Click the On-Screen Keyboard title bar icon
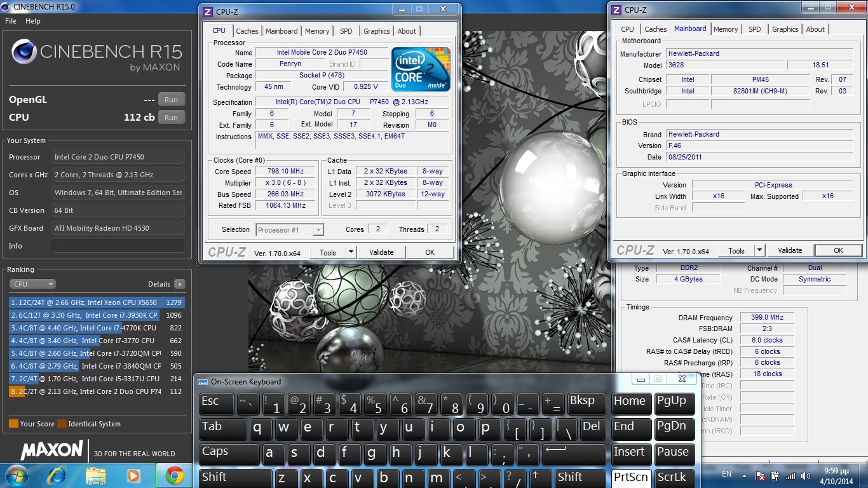The height and width of the screenshot is (488, 868). pyautogui.click(x=203, y=382)
